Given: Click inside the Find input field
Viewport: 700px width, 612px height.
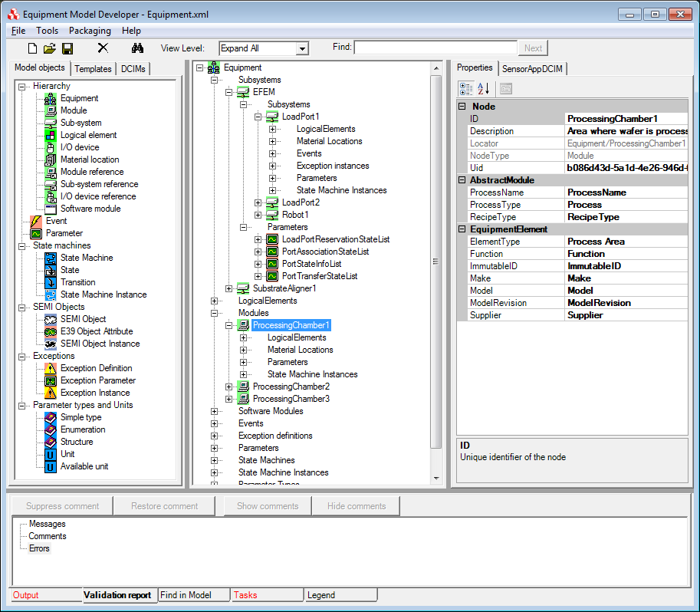Looking at the screenshot, I should coord(437,47).
